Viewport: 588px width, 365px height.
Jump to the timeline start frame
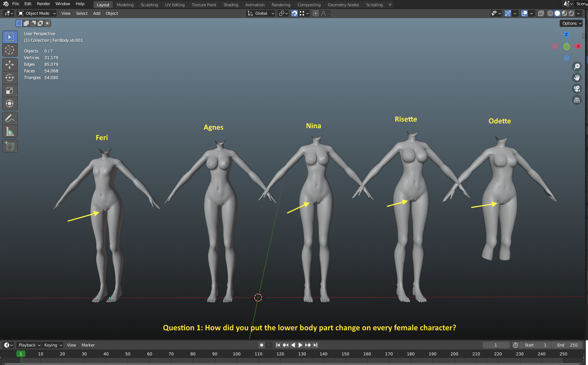tap(278, 345)
